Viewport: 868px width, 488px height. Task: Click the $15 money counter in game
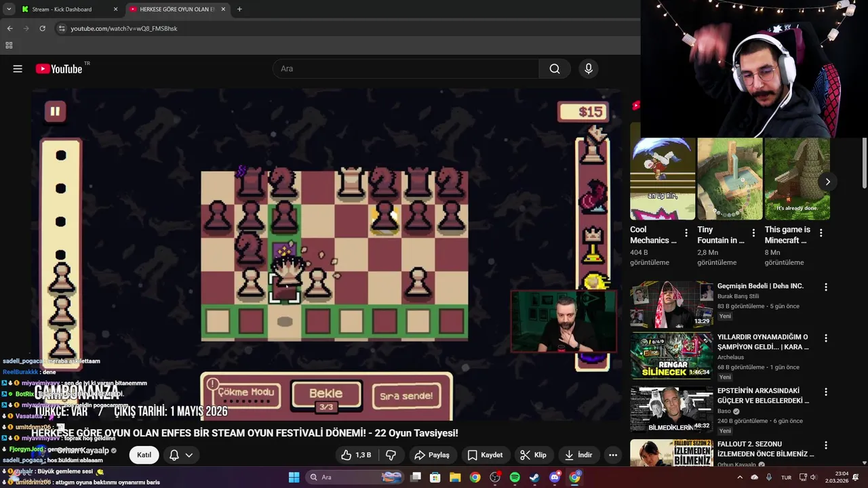point(583,112)
